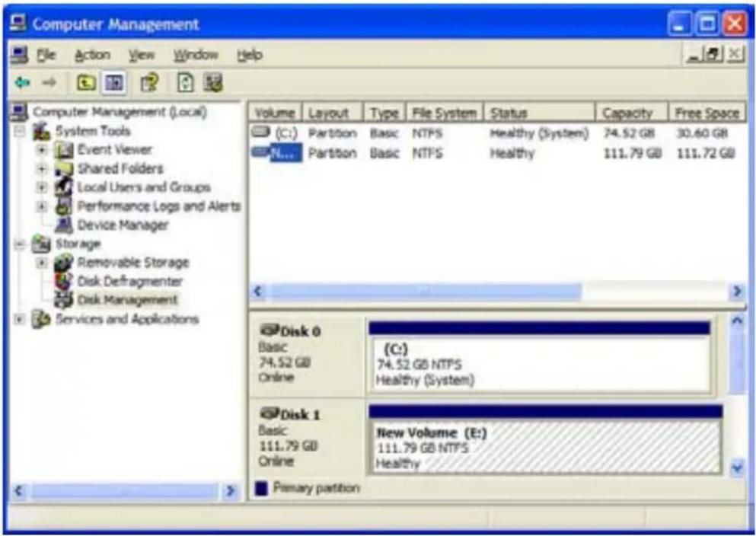Expand the Event Viewer node
This screenshot has height=536, width=756.
point(43,150)
